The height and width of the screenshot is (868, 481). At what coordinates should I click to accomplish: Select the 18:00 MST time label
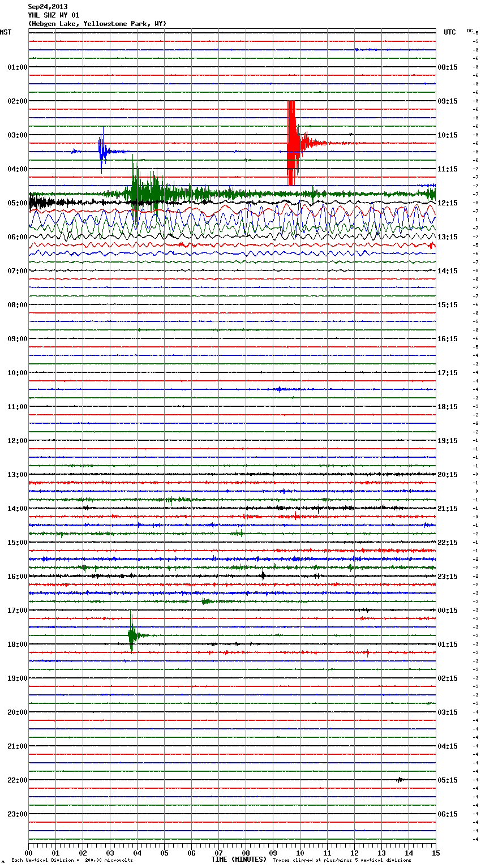[18, 644]
